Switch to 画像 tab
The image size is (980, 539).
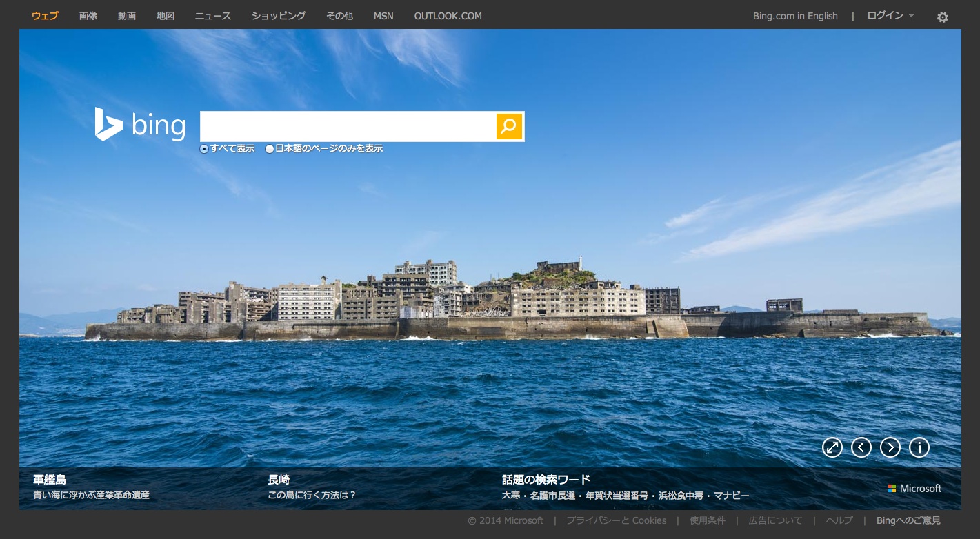pos(88,16)
